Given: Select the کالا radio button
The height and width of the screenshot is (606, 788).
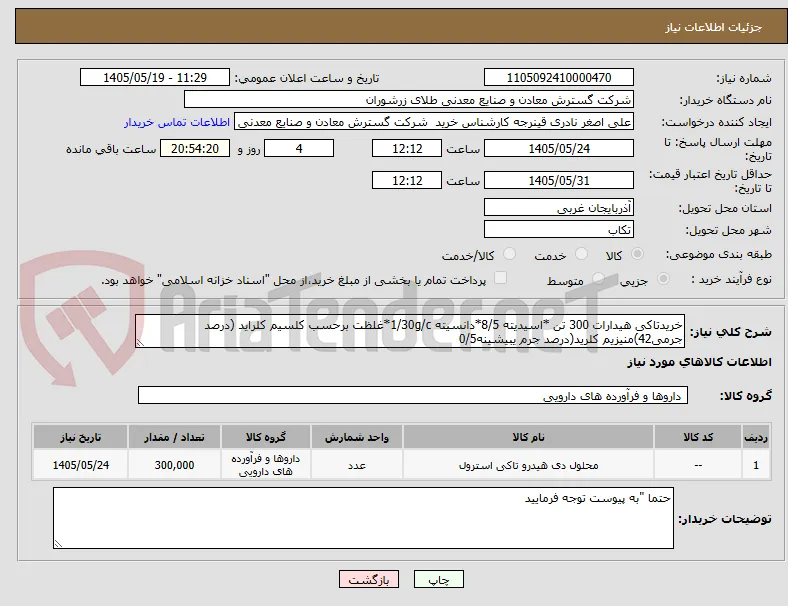Looking at the screenshot, I should coord(637,254).
